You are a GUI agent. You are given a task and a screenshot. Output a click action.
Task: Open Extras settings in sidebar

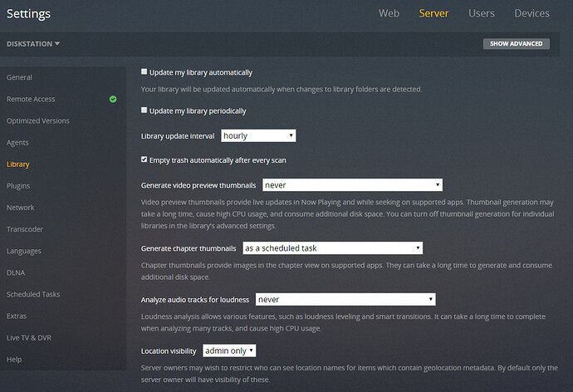click(17, 316)
